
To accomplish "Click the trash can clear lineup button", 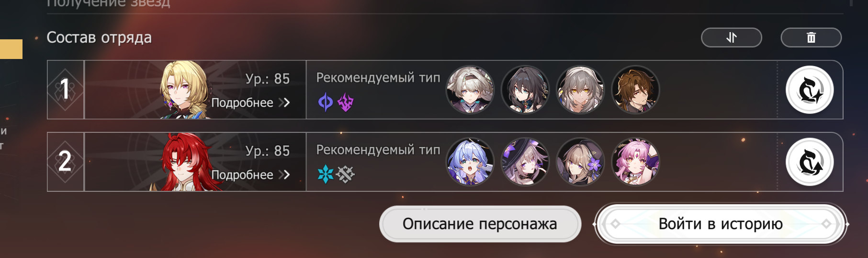I will click(811, 37).
